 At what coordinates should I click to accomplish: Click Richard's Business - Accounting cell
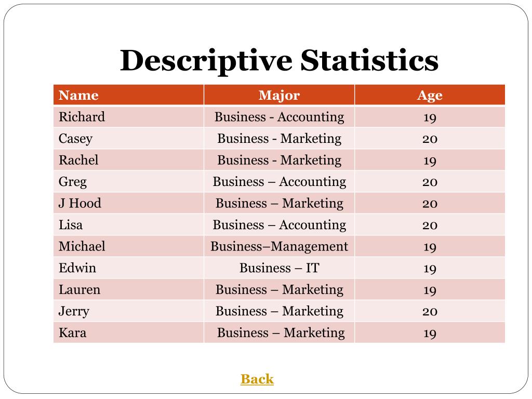click(279, 117)
